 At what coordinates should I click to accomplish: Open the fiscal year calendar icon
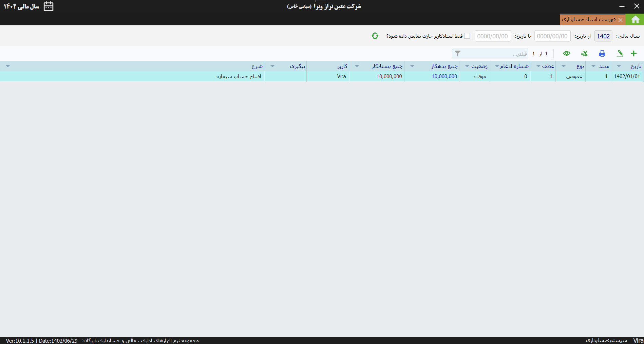click(49, 6)
